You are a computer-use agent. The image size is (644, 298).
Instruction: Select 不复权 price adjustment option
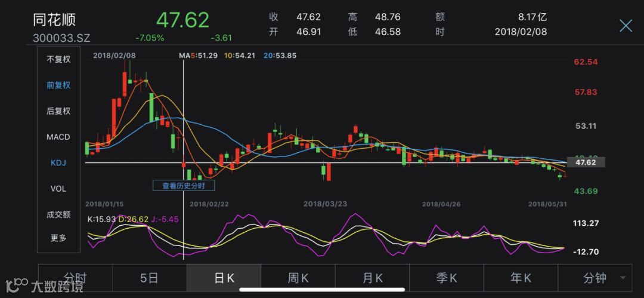tap(58, 59)
